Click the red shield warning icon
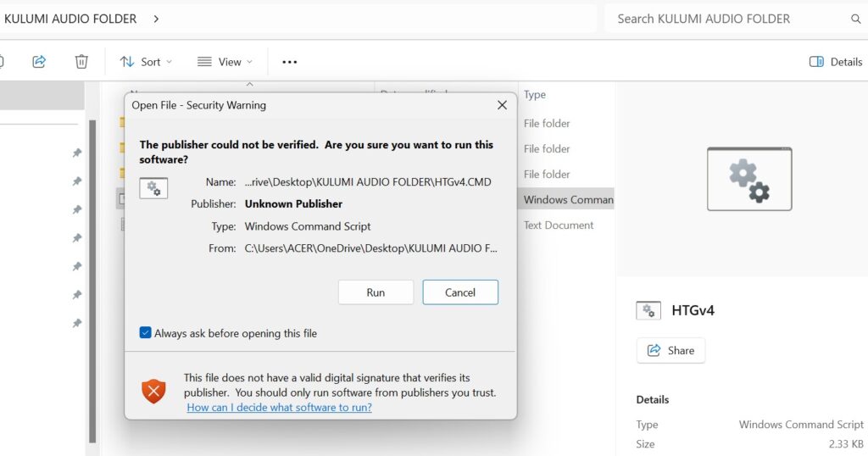The image size is (868, 456). [153, 392]
